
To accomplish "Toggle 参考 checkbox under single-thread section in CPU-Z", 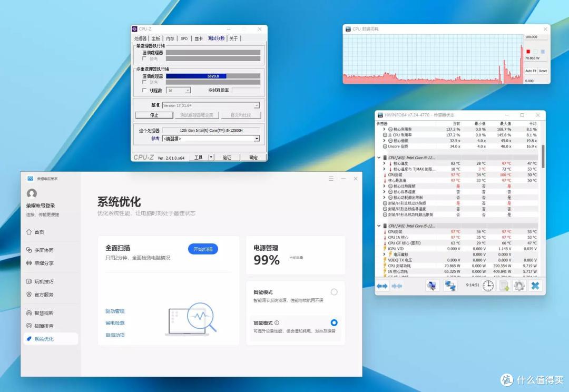I will 144,58.
